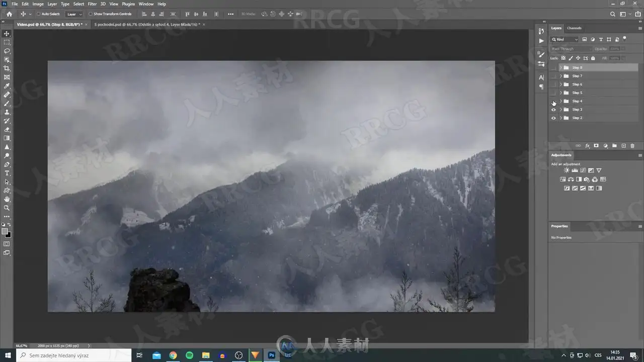This screenshot has width=644, height=362.
Task: Open the History panel icon
Action: point(541,31)
